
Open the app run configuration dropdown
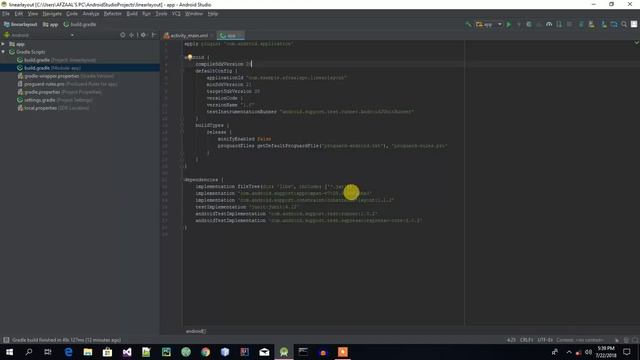coord(489,24)
